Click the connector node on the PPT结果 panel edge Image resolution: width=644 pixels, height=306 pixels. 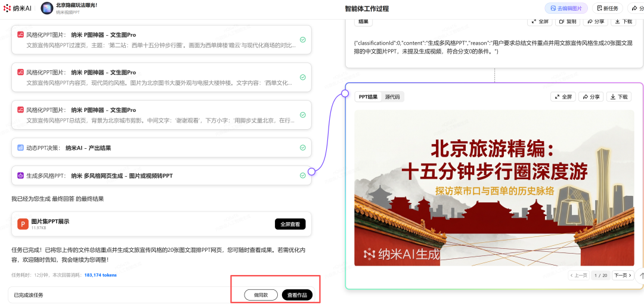(x=345, y=94)
